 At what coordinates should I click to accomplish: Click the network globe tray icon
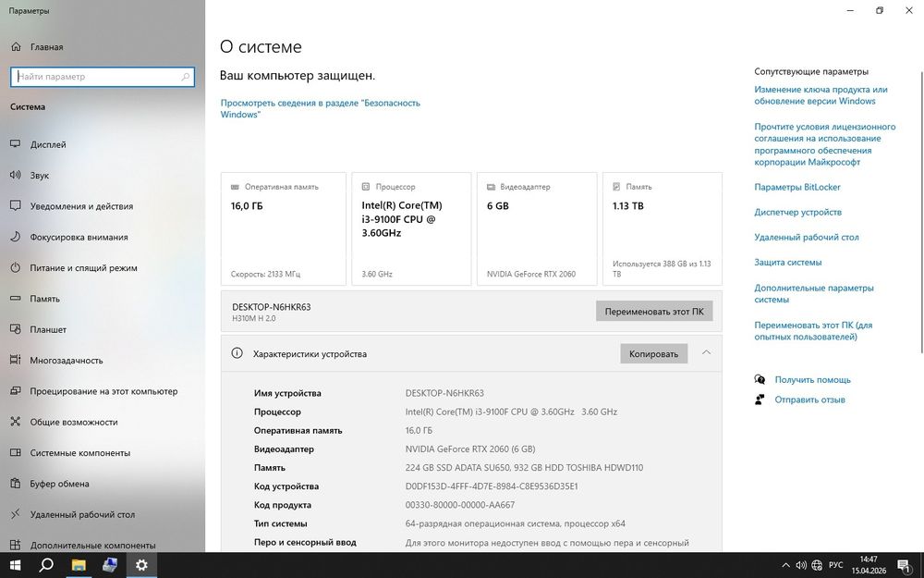[817, 565]
